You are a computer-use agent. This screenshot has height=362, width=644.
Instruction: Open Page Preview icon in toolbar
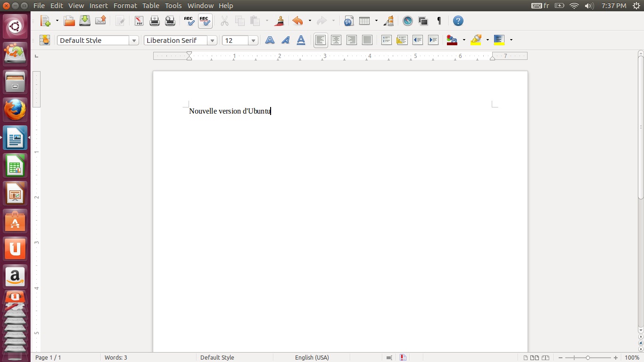tap(170, 21)
